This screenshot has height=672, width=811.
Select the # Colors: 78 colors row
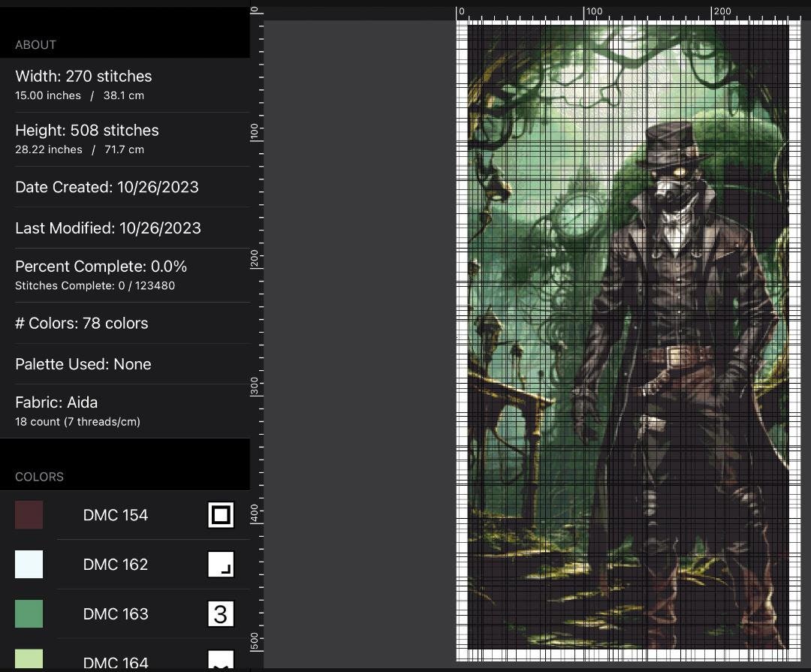125,323
